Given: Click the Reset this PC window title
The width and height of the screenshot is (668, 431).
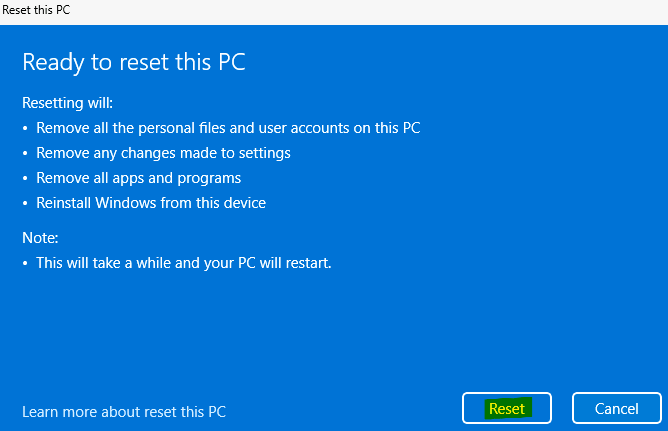Looking at the screenshot, I should coord(36,10).
